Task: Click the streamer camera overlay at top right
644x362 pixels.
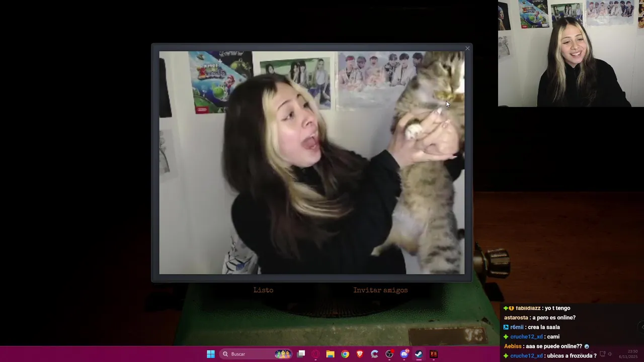Action: pos(571,53)
